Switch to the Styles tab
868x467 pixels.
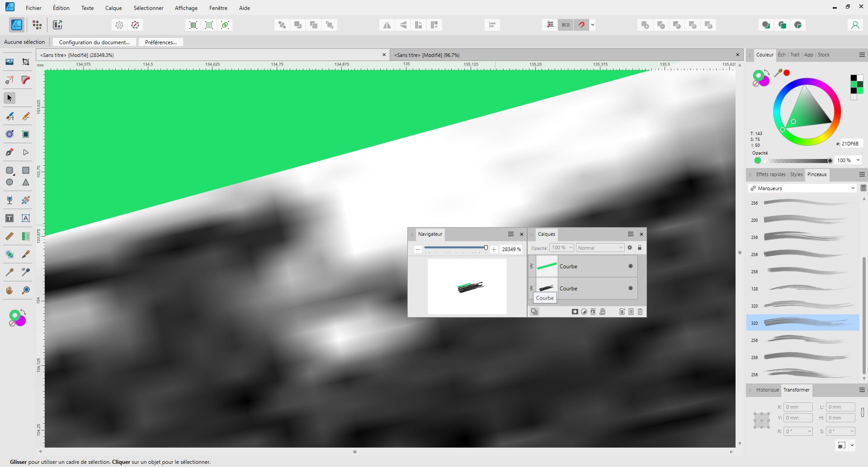point(796,174)
